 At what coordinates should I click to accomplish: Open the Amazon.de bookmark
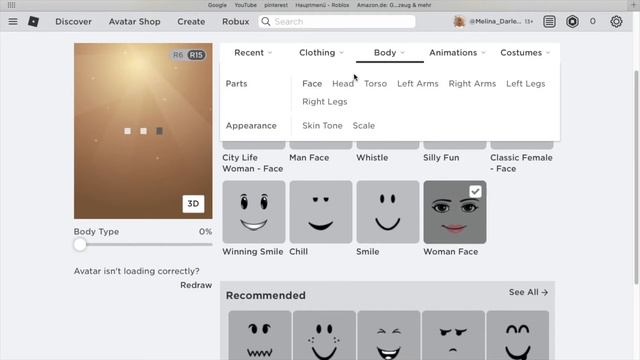click(x=394, y=5)
